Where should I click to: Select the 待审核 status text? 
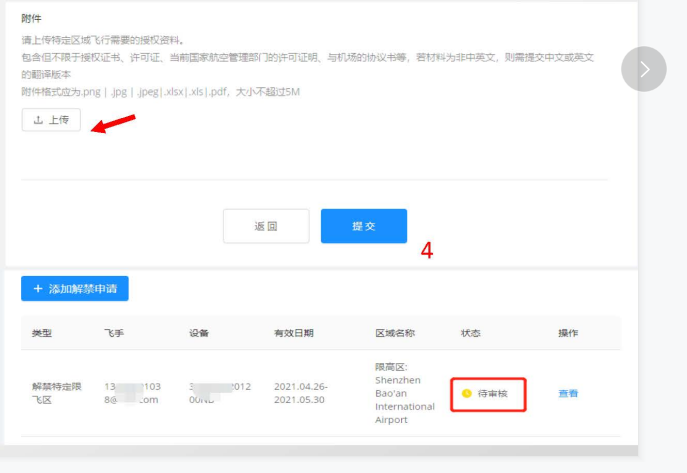tap(492, 393)
